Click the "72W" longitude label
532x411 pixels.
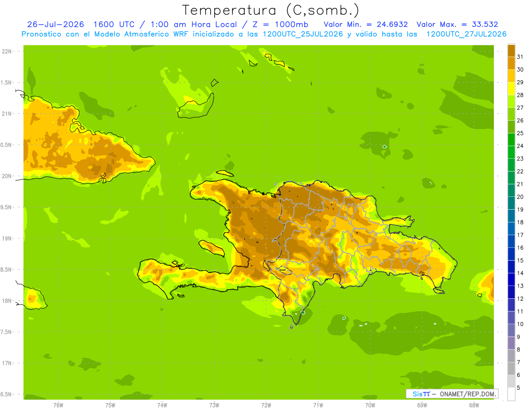coord(266,405)
